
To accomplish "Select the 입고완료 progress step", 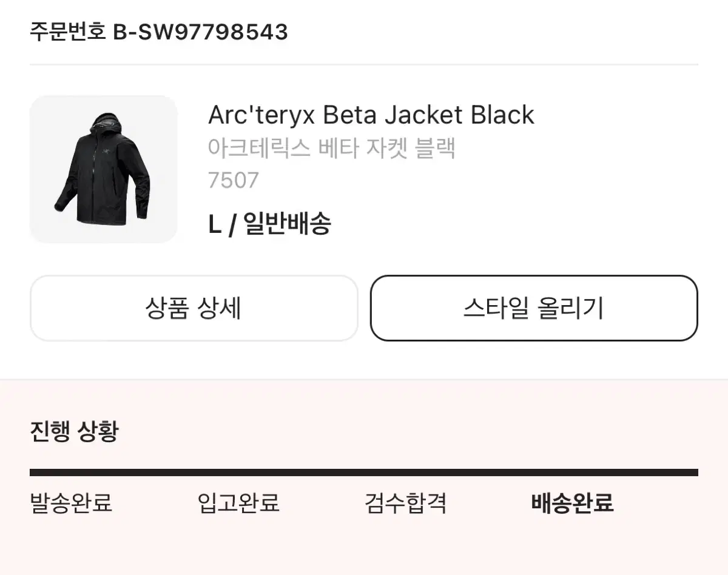I will tap(238, 503).
